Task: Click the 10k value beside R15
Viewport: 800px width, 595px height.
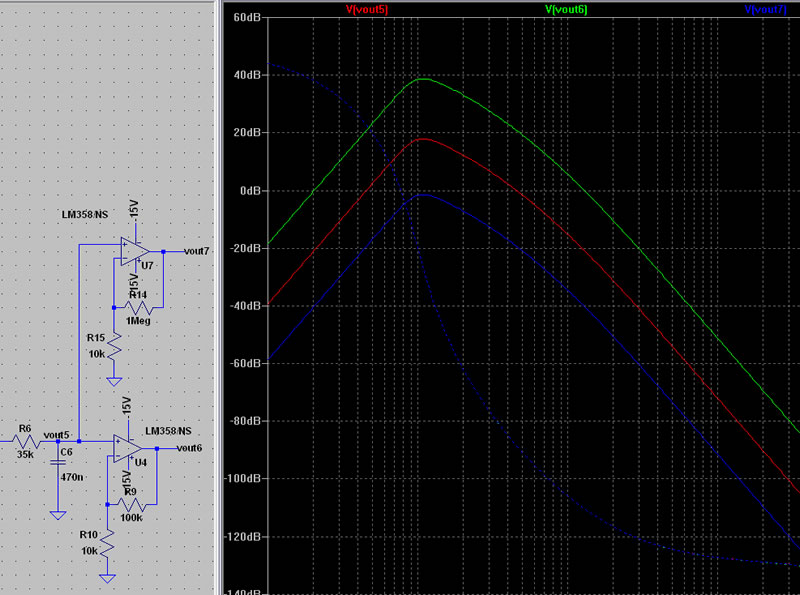Action: [x=96, y=354]
